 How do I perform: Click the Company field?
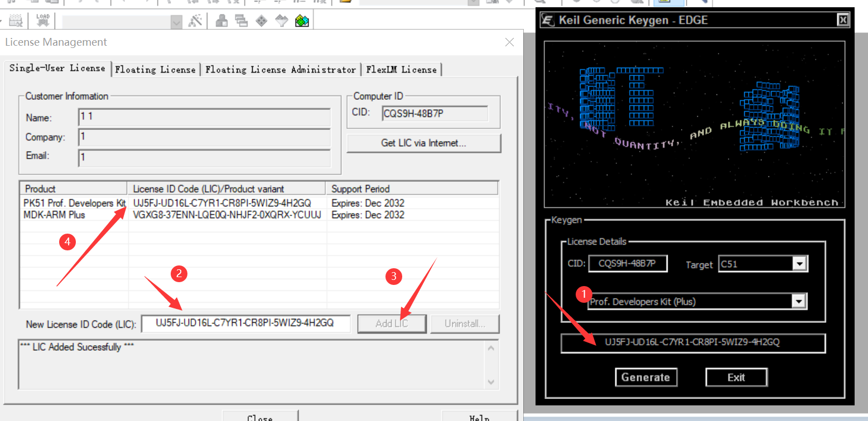[x=204, y=137]
